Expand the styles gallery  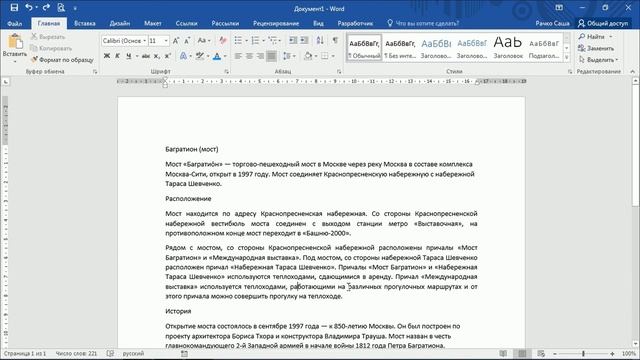(x=567, y=58)
